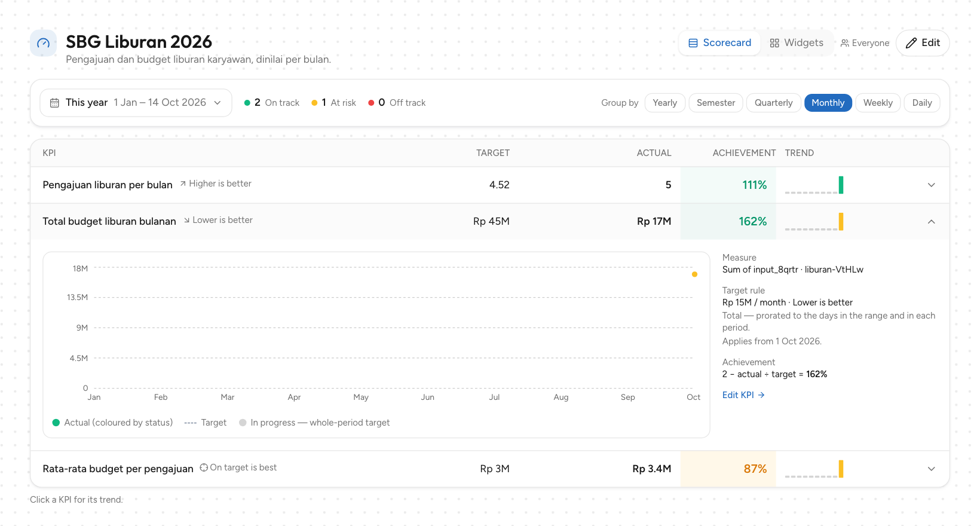Group by Weekly
Image resolution: width=980 pixels, height=526 pixels.
coord(878,103)
